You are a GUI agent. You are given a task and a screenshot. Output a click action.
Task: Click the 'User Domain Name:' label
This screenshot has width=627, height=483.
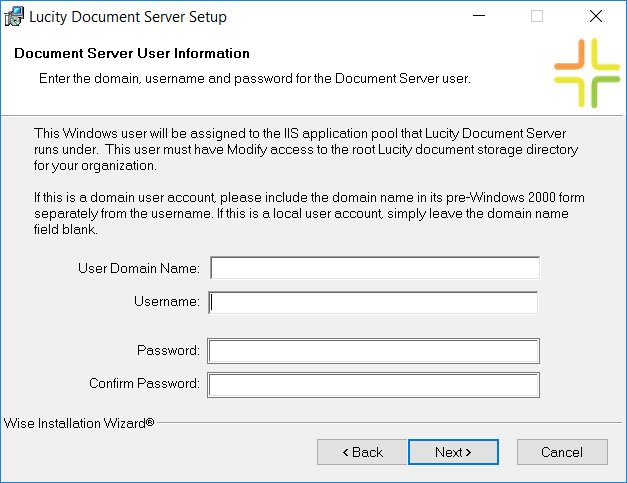pyautogui.click(x=139, y=268)
